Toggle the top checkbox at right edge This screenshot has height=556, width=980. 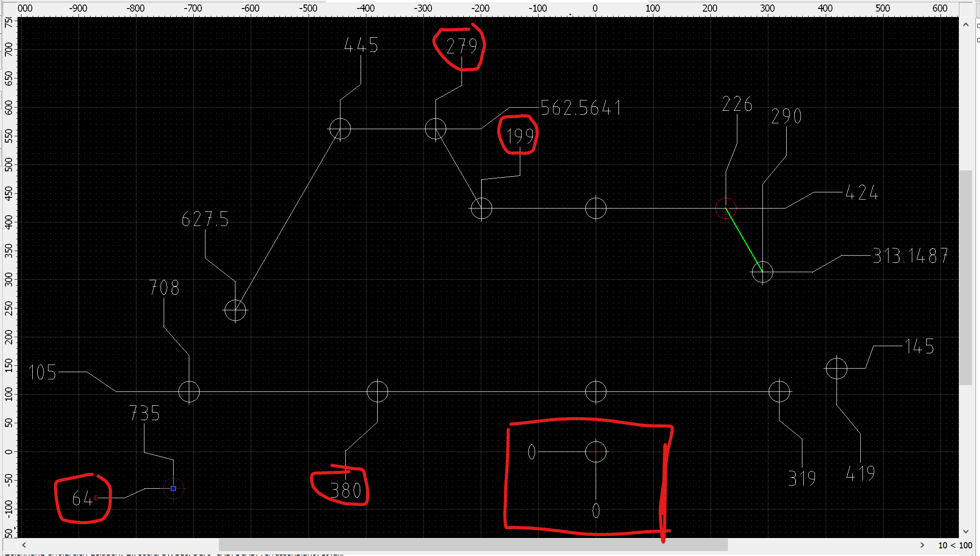click(978, 26)
